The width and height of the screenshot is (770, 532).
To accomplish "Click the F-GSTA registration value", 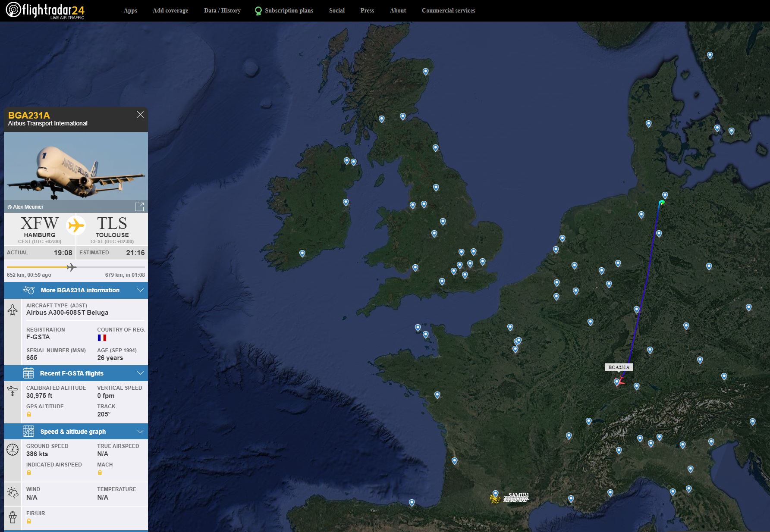I will tap(38, 337).
